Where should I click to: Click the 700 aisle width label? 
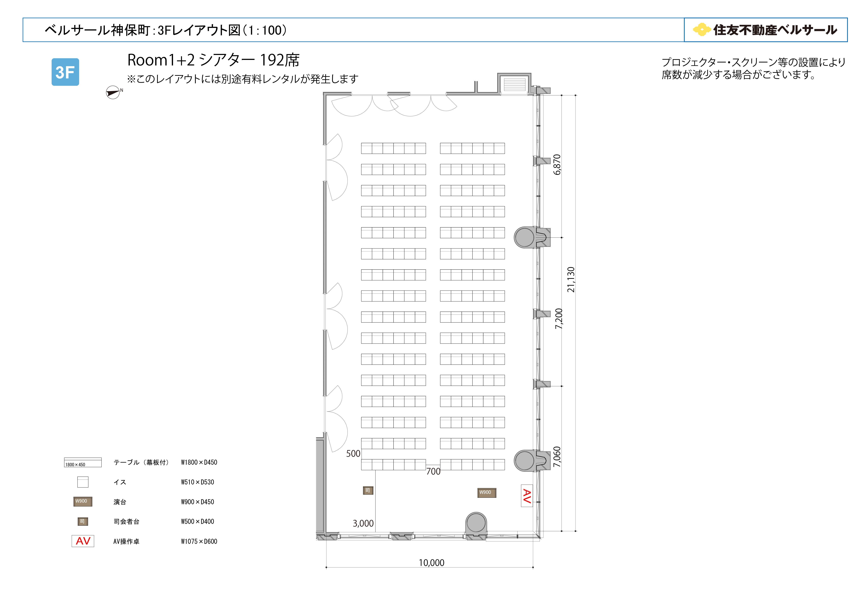pyautogui.click(x=433, y=472)
